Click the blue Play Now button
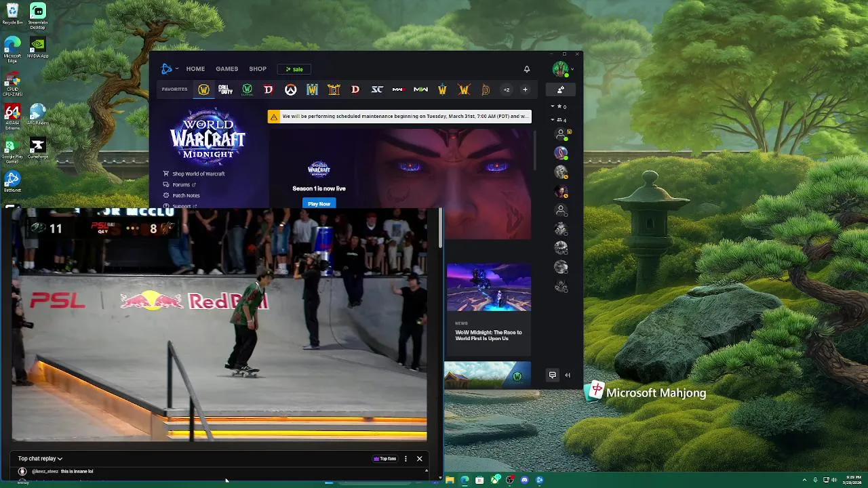The image size is (868, 488). coord(319,203)
